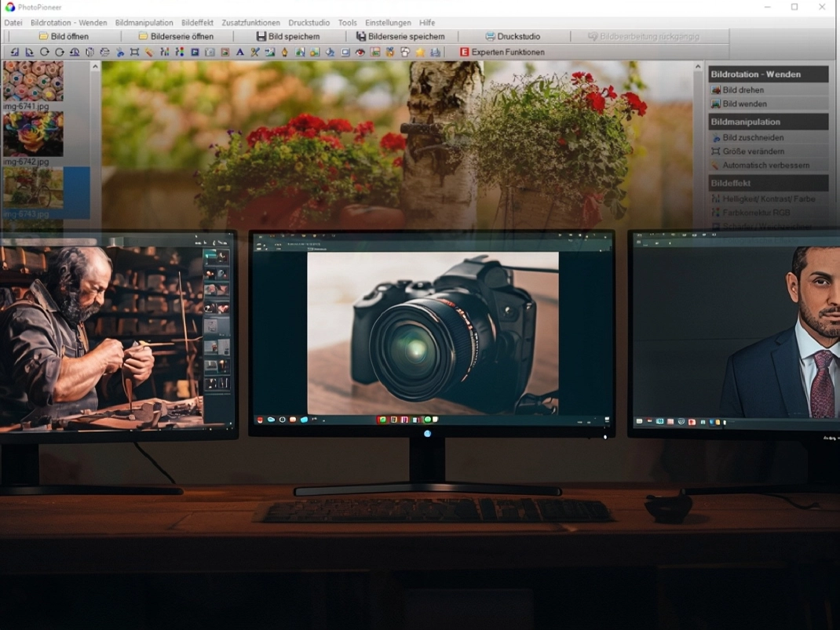
Task: Open the text tool with the 'A' icon
Action: coord(239,52)
